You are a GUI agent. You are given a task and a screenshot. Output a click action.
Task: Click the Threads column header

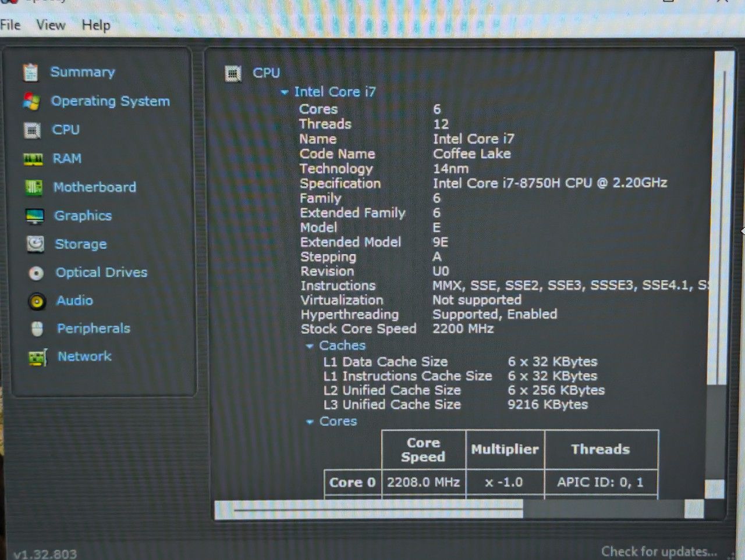point(601,450)
